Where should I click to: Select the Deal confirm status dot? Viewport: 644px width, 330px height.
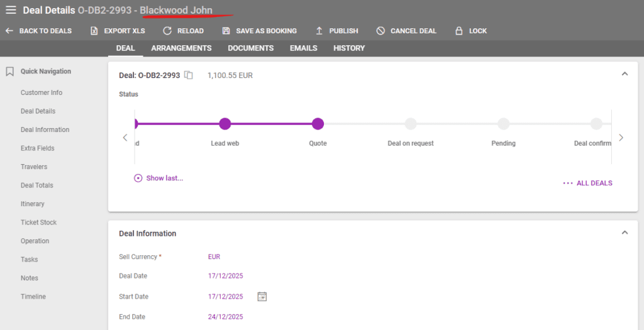click(596, 124)
